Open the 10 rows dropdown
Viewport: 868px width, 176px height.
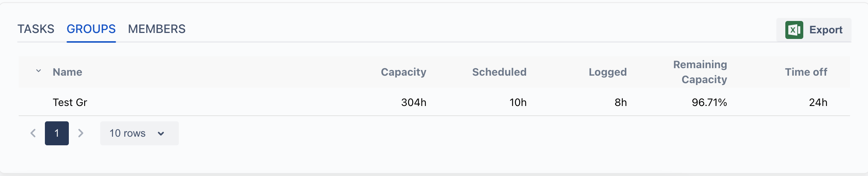tap(139, 133)
